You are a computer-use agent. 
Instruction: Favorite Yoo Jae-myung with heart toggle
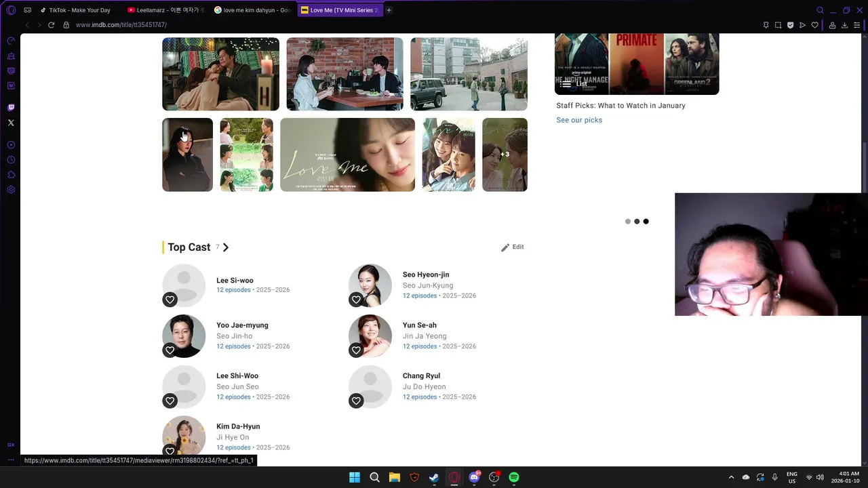pos(170,350)
